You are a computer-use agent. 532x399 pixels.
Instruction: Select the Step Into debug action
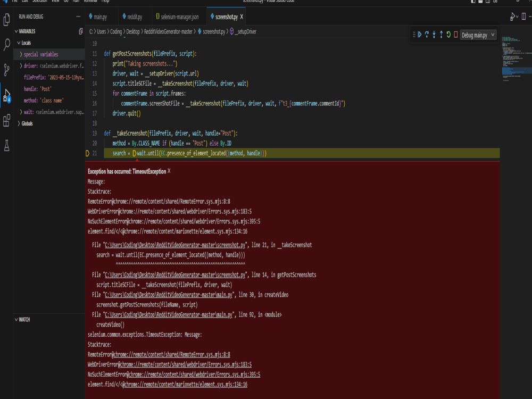coord(434,34)
